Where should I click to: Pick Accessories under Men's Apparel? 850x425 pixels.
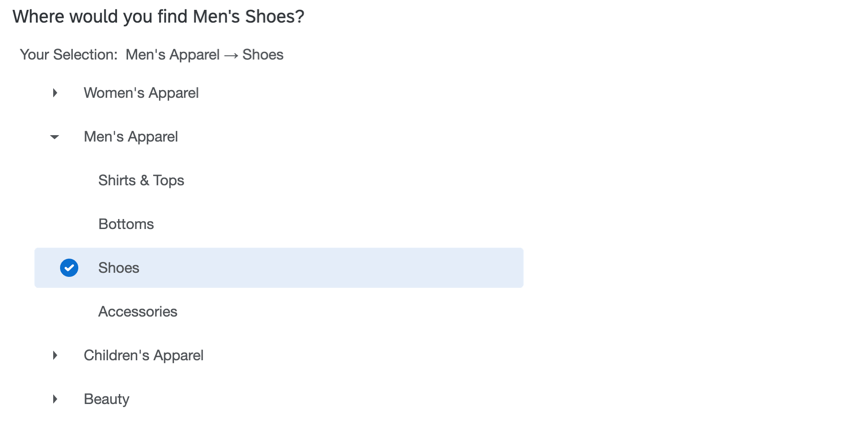pyautogui.click(x=138, y=312)
